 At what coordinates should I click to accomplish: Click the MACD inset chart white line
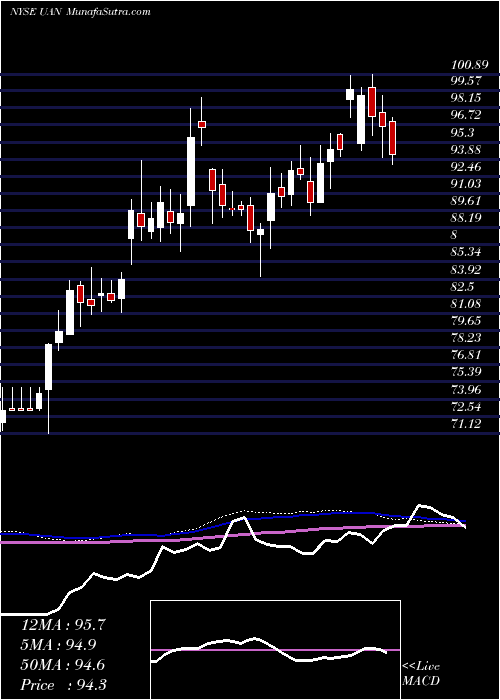tap(269, 649)
